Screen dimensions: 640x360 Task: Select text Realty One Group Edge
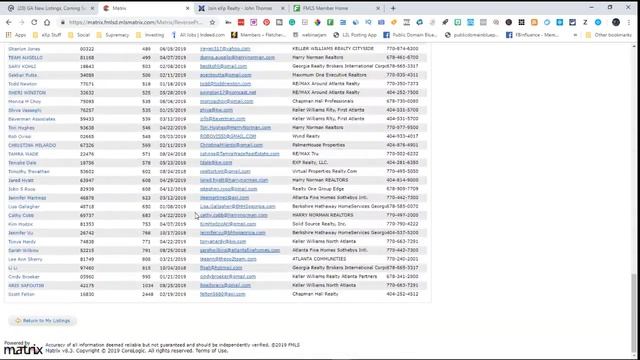click(x=318, y=189)
